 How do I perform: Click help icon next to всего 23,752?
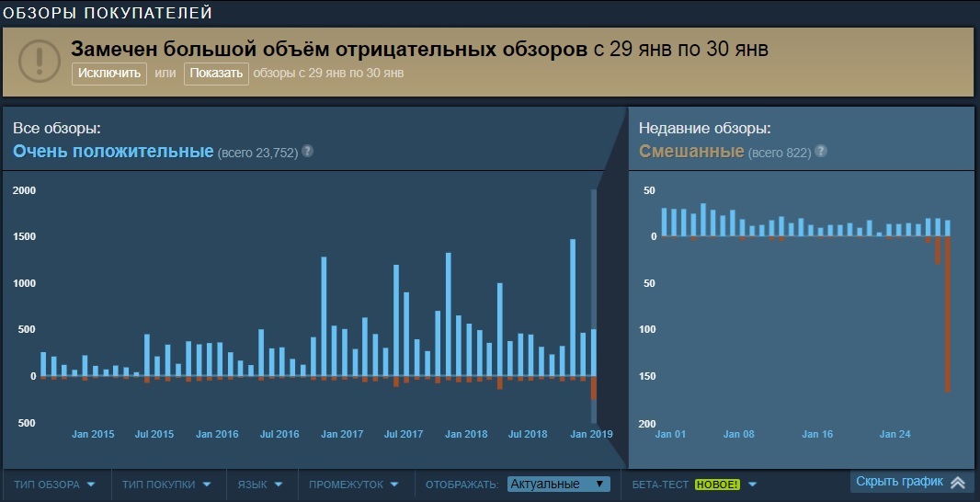tap(307, 151)
